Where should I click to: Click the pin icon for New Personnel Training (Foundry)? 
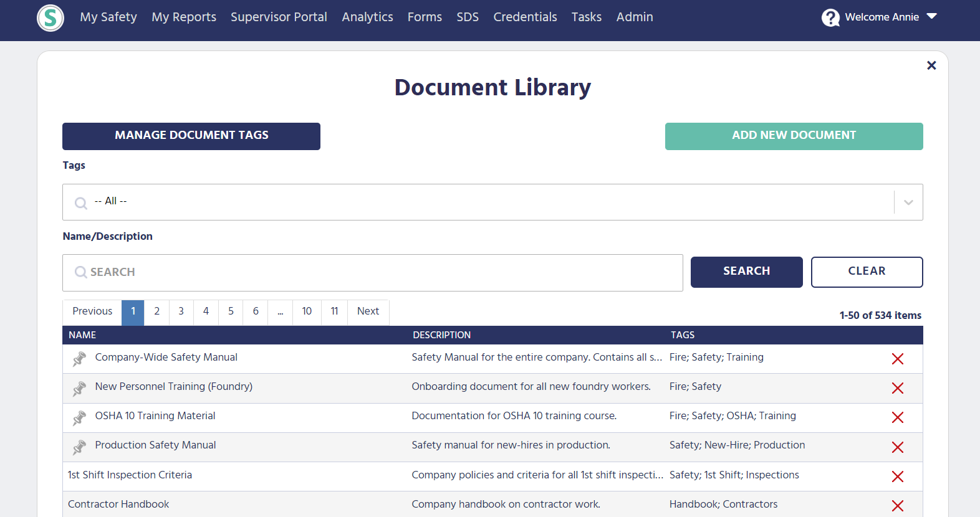(x=79, y=388)
